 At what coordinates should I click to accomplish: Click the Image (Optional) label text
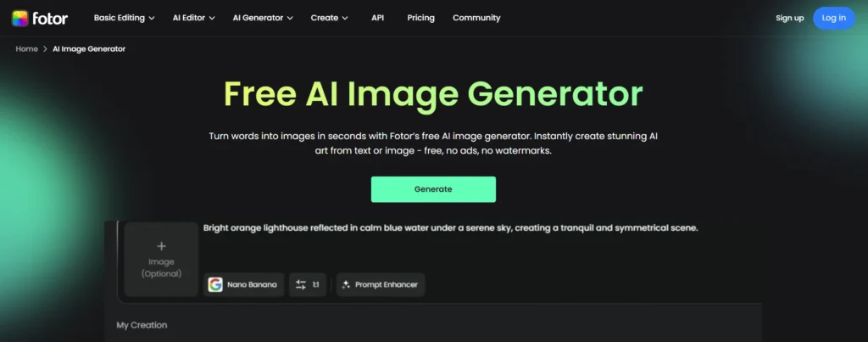tap(161, 267)
